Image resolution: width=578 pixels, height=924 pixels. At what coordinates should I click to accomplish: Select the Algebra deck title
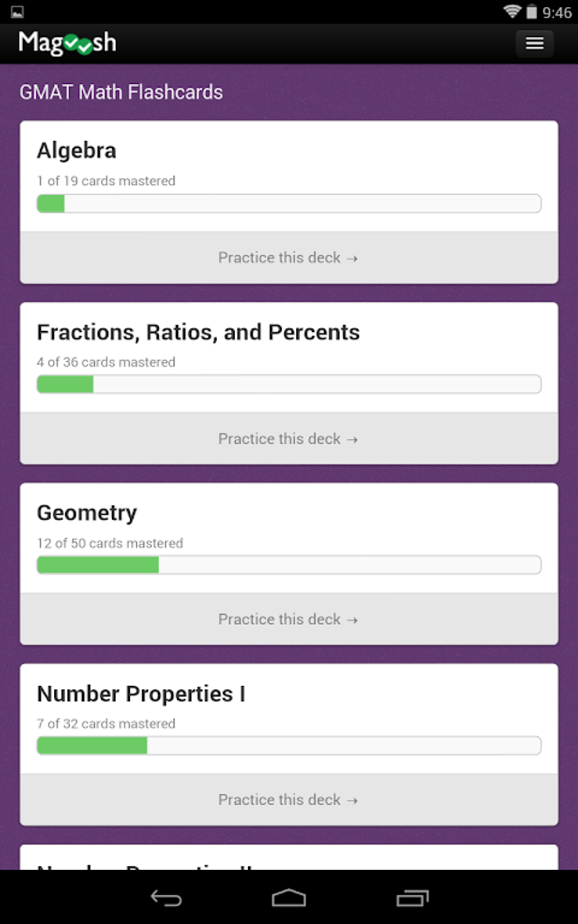76,151
